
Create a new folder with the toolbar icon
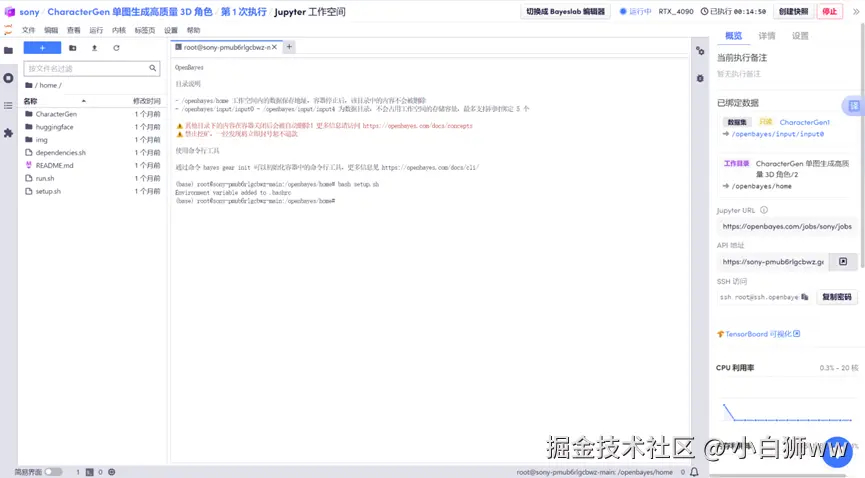pos(72,48)
